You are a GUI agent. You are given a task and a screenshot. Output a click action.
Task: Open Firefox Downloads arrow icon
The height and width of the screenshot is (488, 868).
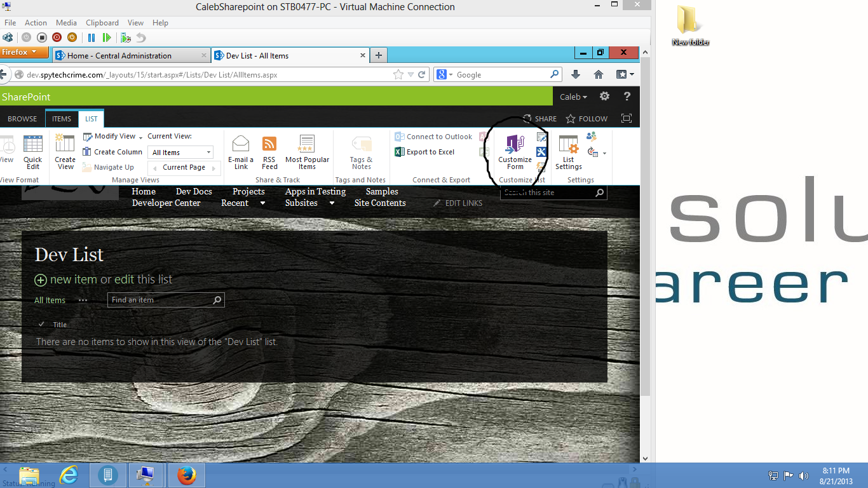[x=576, y=74]
